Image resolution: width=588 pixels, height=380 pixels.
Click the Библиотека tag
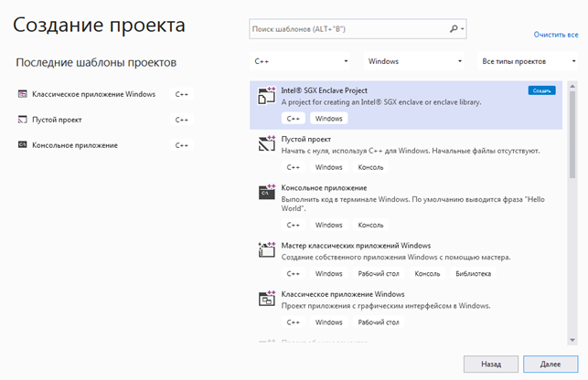(x=474, y=273)
